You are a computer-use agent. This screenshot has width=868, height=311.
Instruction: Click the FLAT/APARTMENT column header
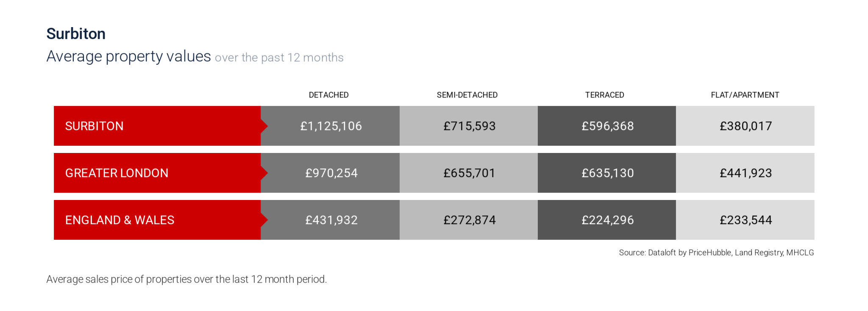point(745,95)
